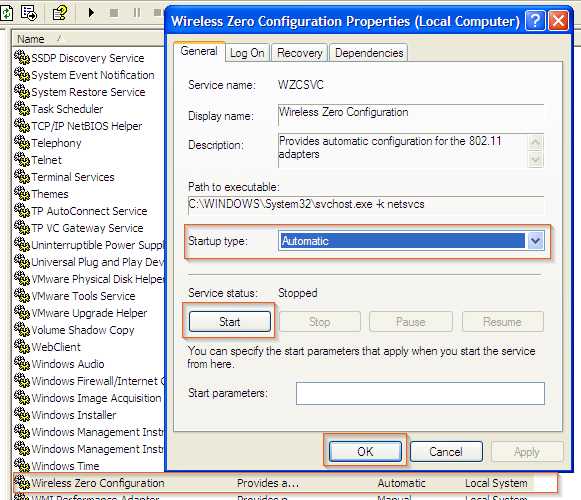Click the dialog title bar Help question button
This screenshot has width=581, height=500.
point(535,21)
